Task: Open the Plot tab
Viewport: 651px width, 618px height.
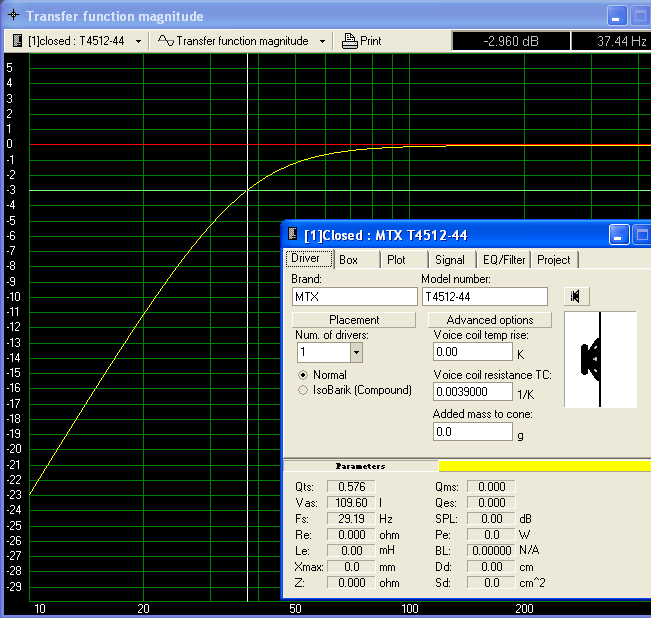Action: pyautogui.click(x=404, y=260)
